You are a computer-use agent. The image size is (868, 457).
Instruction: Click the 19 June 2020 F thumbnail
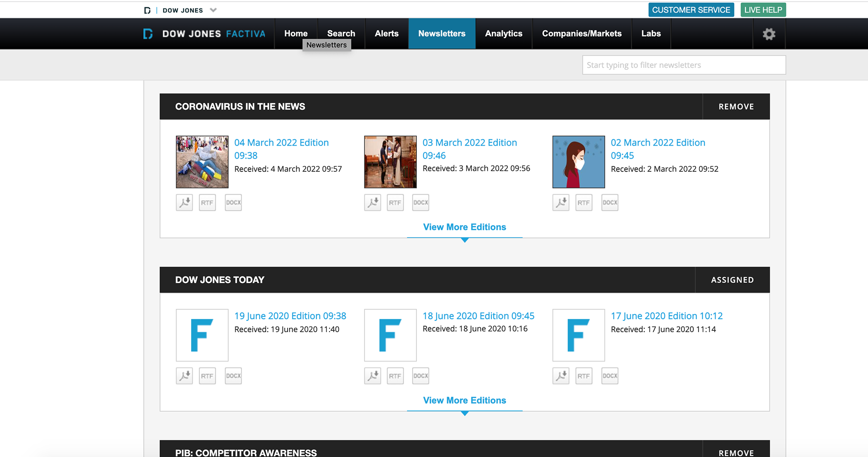[202, 335]
